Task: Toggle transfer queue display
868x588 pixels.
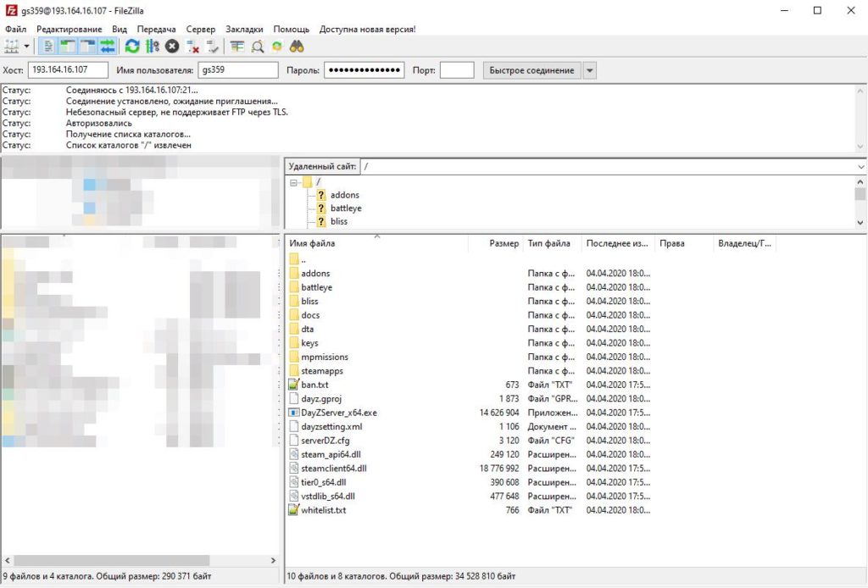Action: 108,46
